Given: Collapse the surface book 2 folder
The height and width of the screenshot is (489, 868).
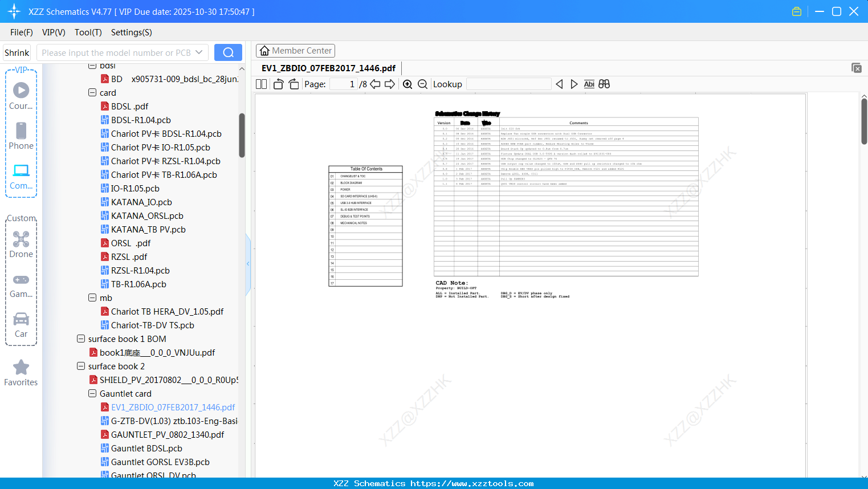Looking at the screenshot, I should click(81, 366).
